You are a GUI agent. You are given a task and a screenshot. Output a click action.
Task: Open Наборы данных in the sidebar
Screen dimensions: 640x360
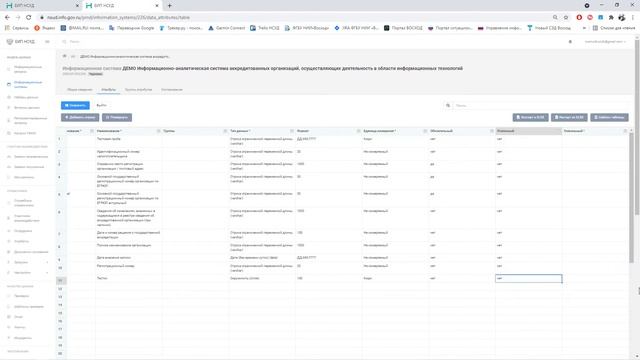[x=26, y=98]
